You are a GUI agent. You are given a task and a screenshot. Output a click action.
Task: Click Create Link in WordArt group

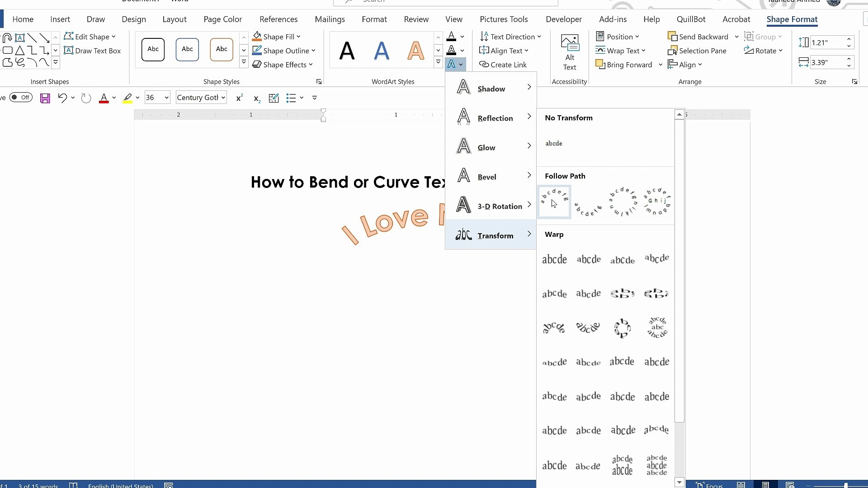[x=503, y=65]
